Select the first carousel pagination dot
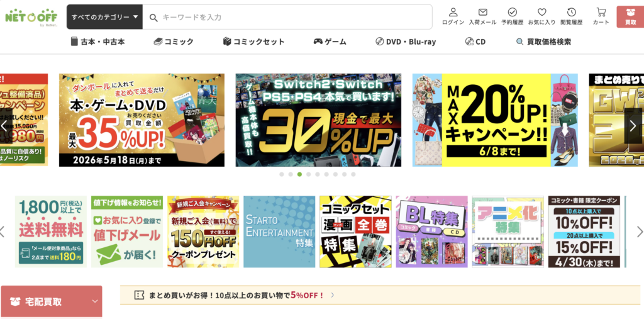Viewport: 644px width, 319px height. coord(282,174)
